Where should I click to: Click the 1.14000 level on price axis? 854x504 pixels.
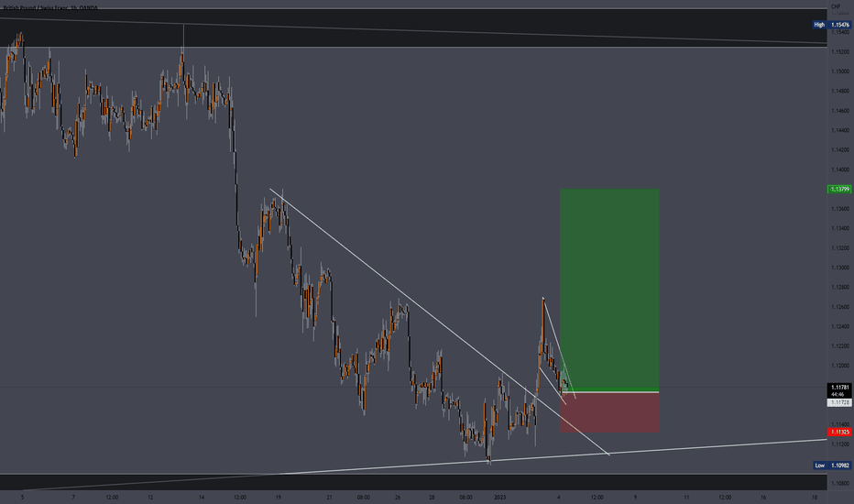[x=840, y=170]
